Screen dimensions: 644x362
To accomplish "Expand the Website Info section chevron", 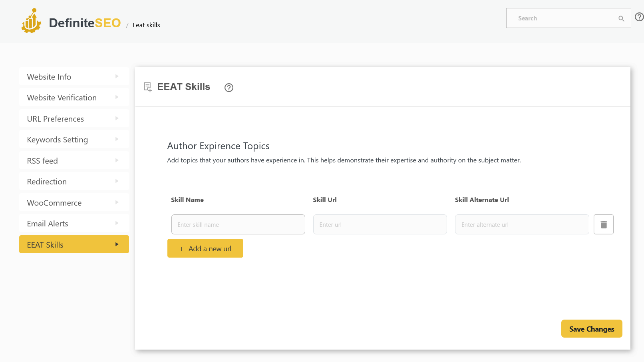I will click(117, 76).
